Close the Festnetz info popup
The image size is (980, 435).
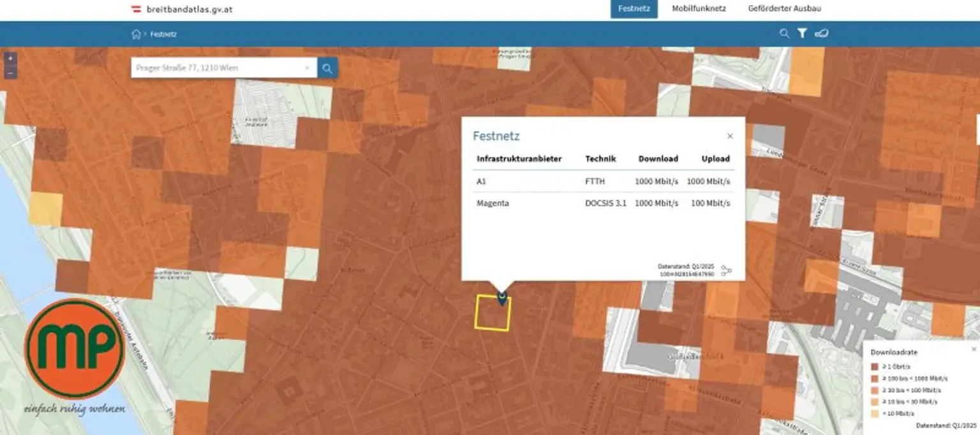[x=730, y=136]
